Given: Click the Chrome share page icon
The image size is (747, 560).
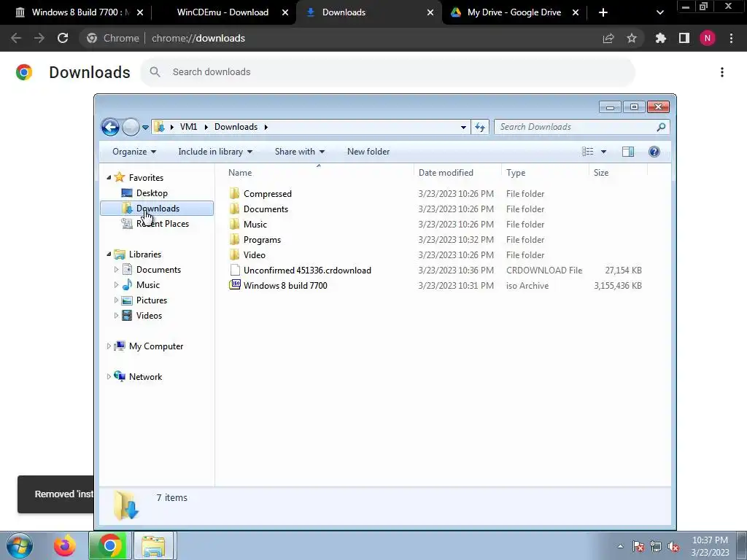Looking at the screenshot, I should click(608, 38).
